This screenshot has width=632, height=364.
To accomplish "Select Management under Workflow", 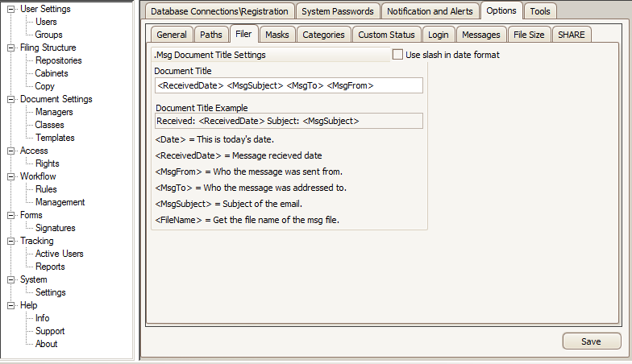I will [60, 202].
